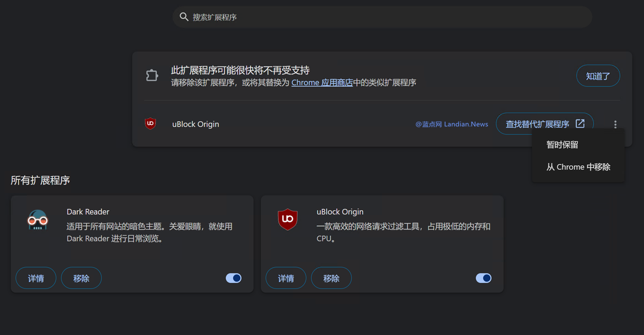Screen dimensions: 644x335
Task: Turn off the uBlock Origin toggle switch
Action: click(483, 278)
